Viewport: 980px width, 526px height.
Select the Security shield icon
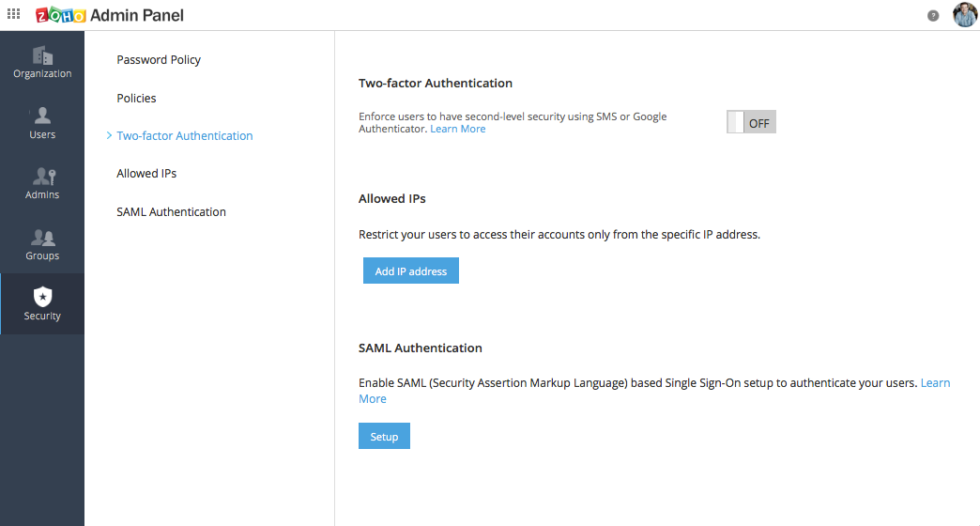[42, 297]
